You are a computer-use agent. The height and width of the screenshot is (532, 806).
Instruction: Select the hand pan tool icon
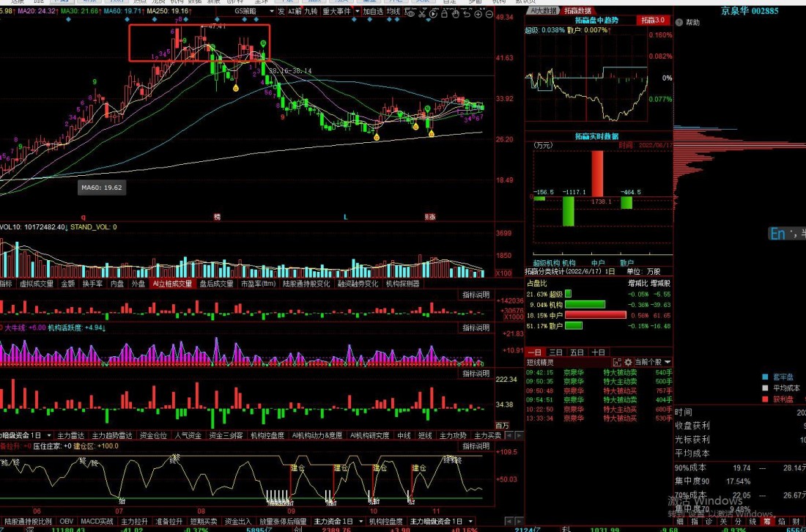click(456, 14)
